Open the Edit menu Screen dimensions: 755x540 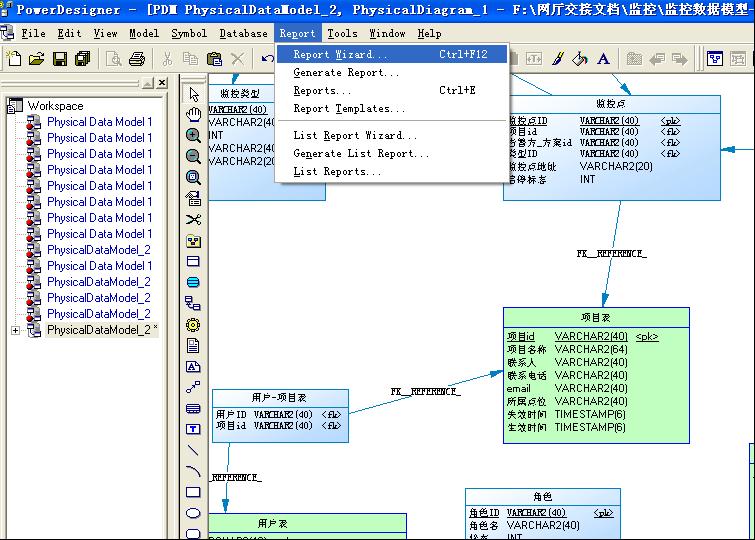[x=69, y=33]
